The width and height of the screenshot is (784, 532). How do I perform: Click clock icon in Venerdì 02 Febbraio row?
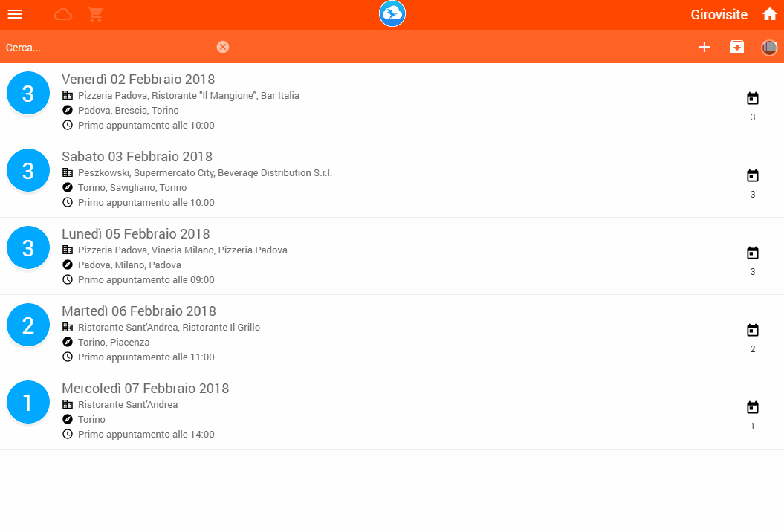68,125
